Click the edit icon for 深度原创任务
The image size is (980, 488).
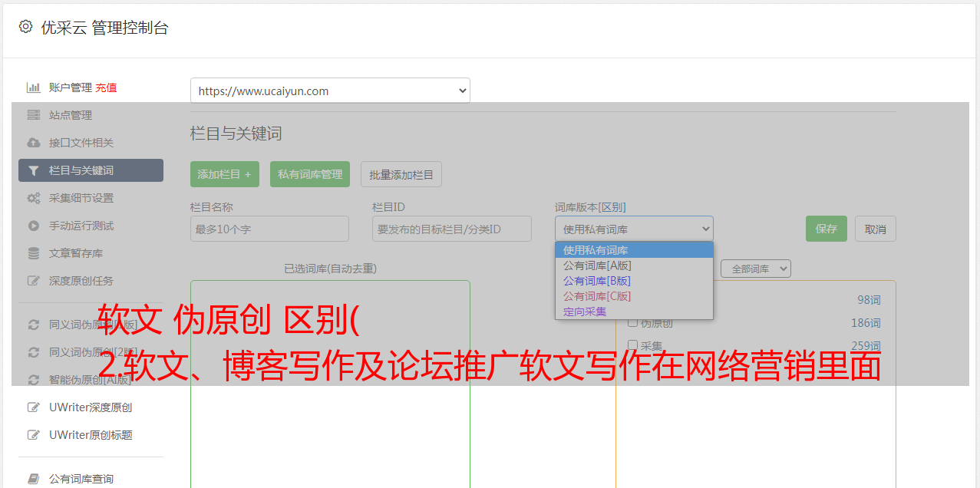pyautogui.click(x=33, y=281)
